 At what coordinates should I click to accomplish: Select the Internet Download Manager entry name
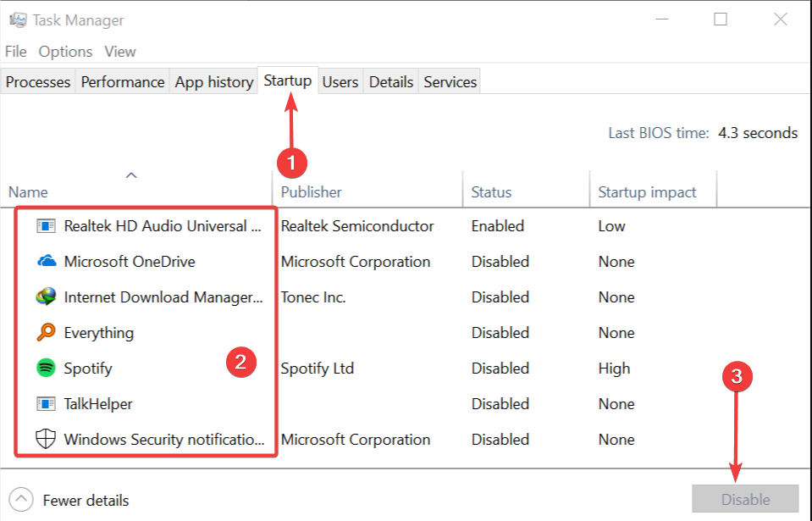click(163, 297)
